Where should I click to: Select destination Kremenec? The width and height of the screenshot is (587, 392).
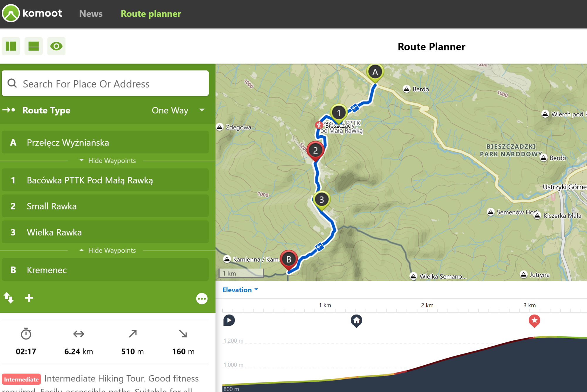tap(105, 270)
